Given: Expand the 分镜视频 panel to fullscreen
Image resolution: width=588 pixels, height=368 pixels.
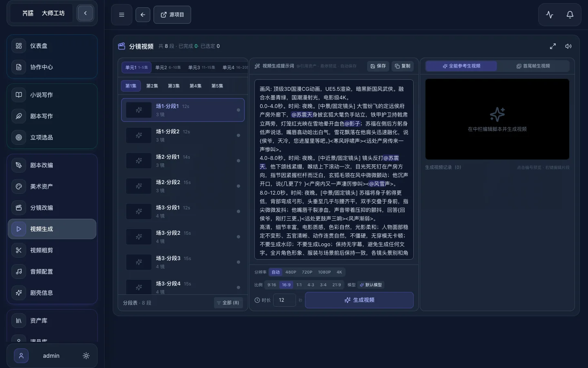Looking at the screenshot, I should pos(553,46).
